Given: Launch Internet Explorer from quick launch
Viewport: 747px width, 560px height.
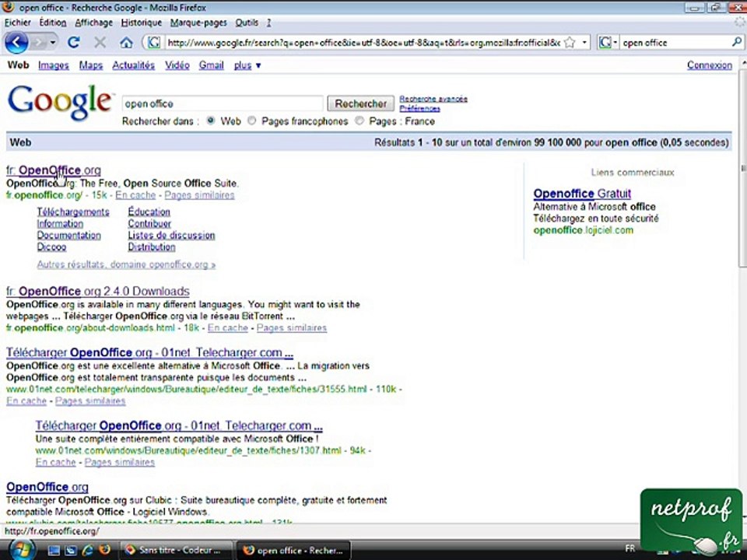Looking at the screenshot, I should click(88, 551).
